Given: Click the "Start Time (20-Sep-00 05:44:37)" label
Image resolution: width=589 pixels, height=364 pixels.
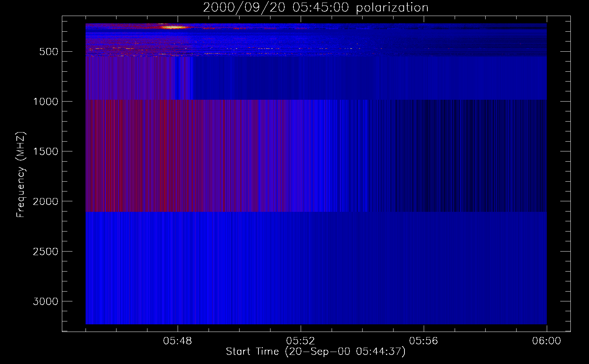Looking at the screenshot, I should click(316, 352).
